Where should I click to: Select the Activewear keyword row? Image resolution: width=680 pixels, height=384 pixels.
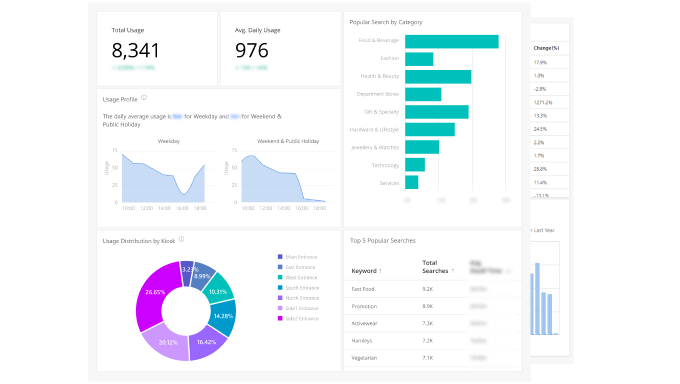click(x=432, y=324)
